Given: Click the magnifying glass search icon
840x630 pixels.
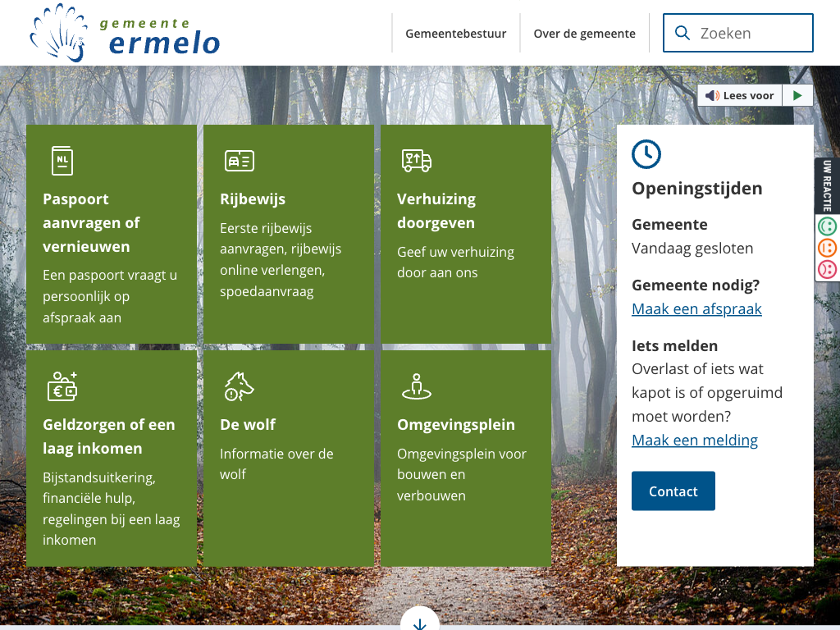Looking at the screenshot, I should (682, 33).
